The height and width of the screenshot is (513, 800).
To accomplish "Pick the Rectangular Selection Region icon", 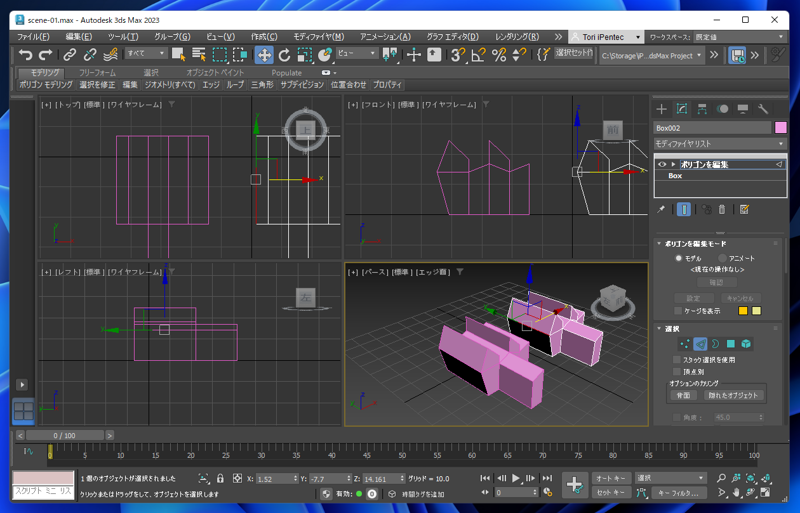I will pos(219,55).
